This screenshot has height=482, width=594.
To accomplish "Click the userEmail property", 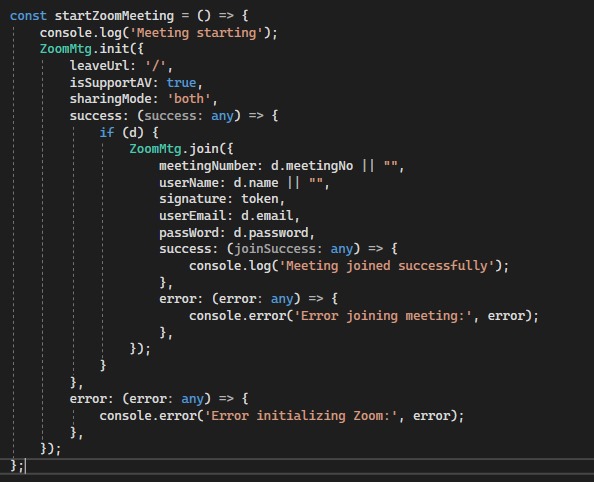I will click(x=192, y=216).
